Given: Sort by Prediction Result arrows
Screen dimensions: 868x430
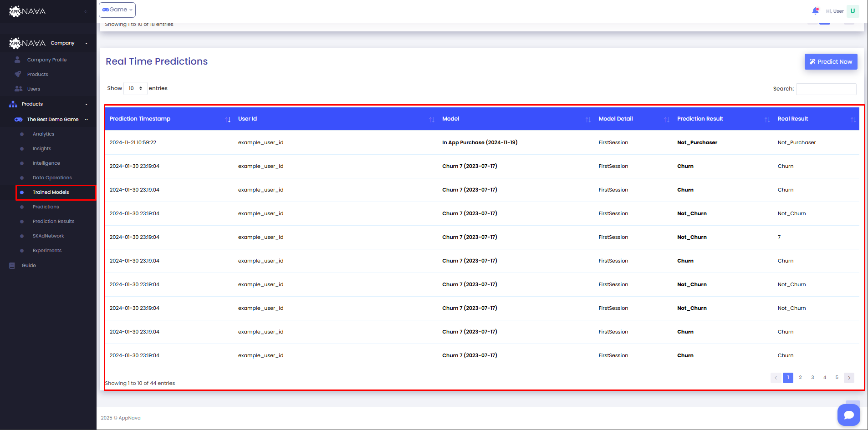Looking at the screenshot, I should [x=767, y=119].
